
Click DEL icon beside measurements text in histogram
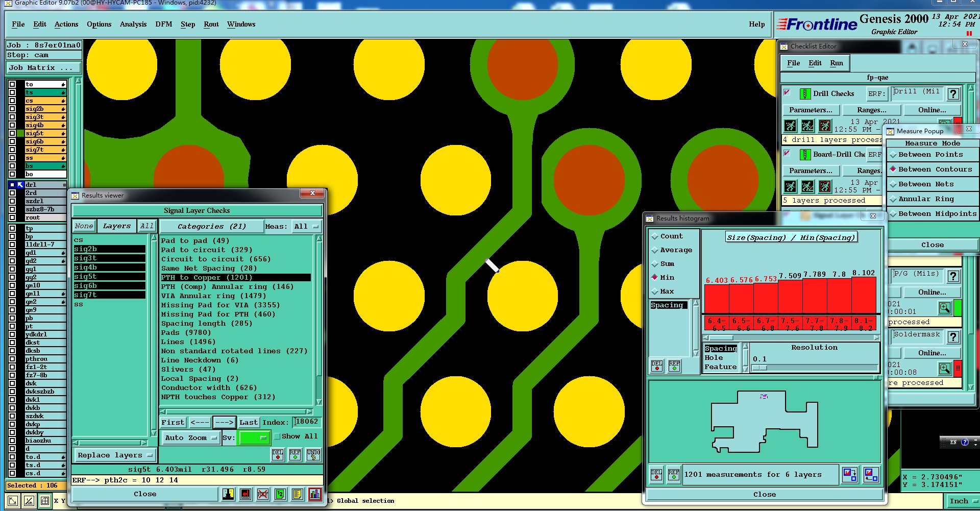tap(656, 475)
